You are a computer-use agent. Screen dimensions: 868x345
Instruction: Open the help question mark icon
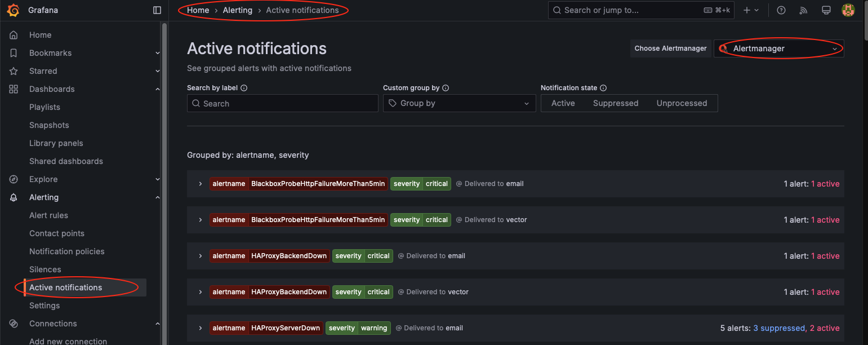tap(781, 10)
